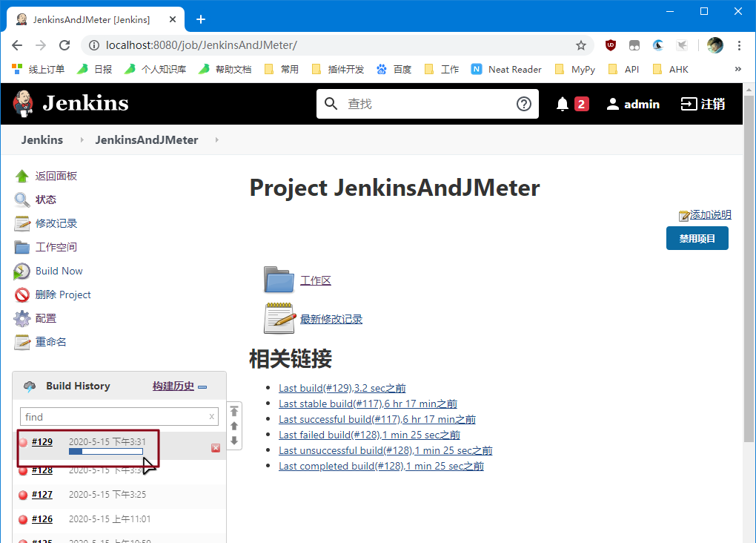Open 工作空间 workspace in sidebar

click(56, 246)
